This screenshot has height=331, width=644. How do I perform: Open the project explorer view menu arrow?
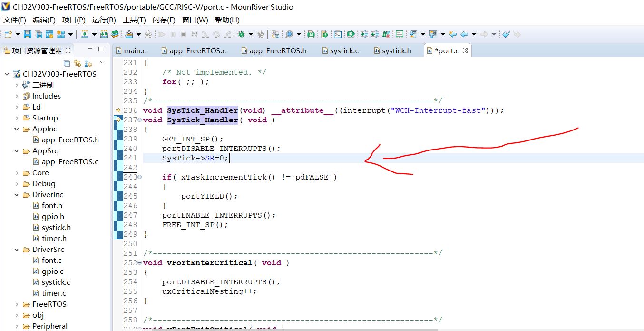coord(102,63)
